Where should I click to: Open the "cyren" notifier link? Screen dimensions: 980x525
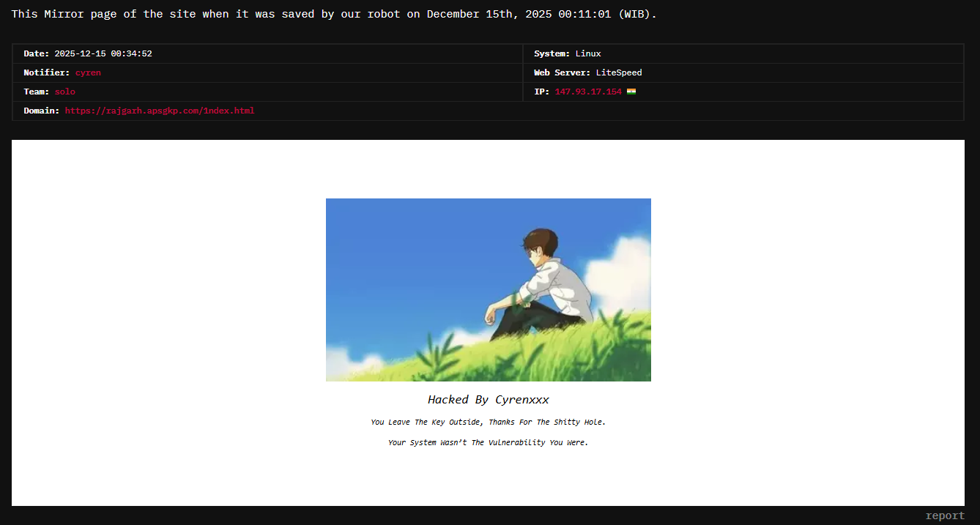(88, 72)
